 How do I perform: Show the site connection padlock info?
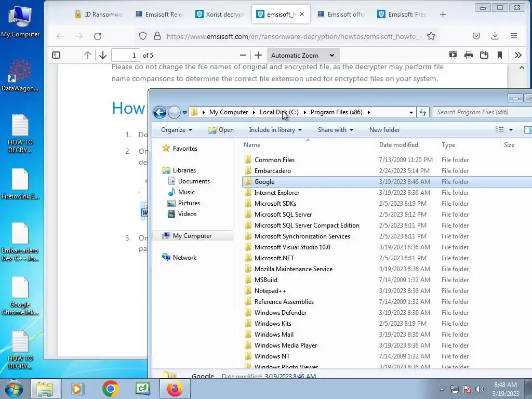[x=157, y=36]
